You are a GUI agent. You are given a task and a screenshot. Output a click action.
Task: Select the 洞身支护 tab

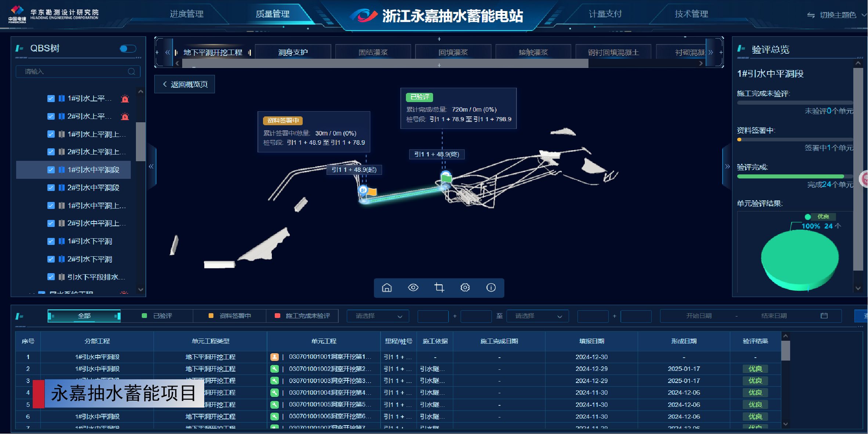pyautogui.click(x=293, y=53)
